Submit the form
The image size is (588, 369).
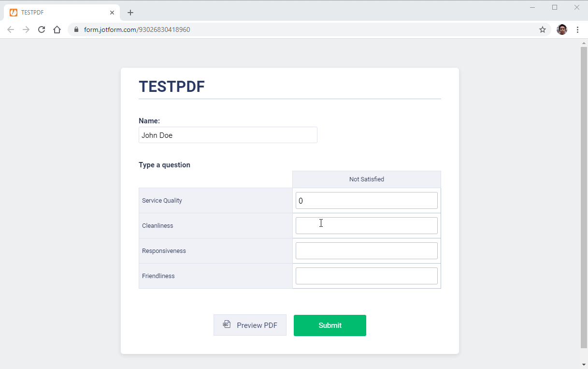[330, 325]
